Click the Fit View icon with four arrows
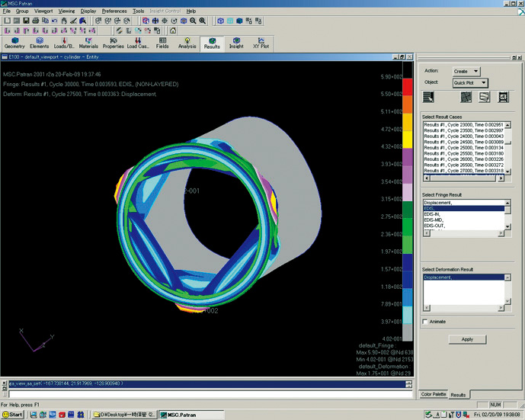 155,21
